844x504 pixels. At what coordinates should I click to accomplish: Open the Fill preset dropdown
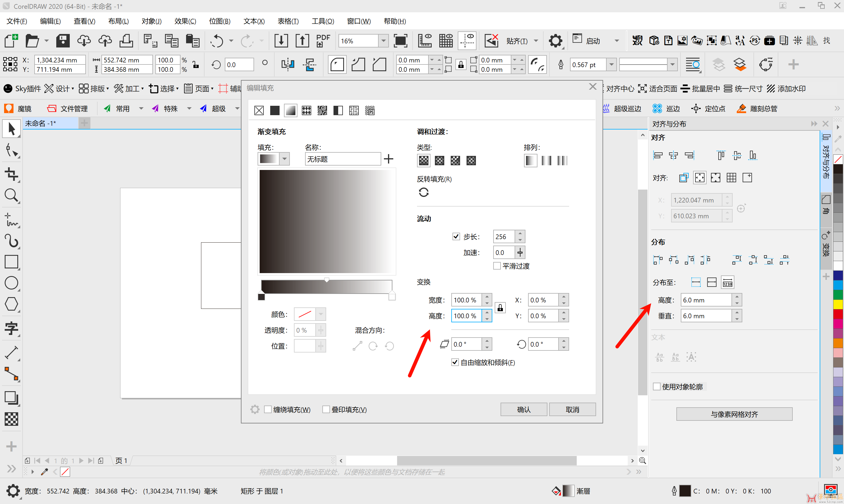[x=285, y=159]
